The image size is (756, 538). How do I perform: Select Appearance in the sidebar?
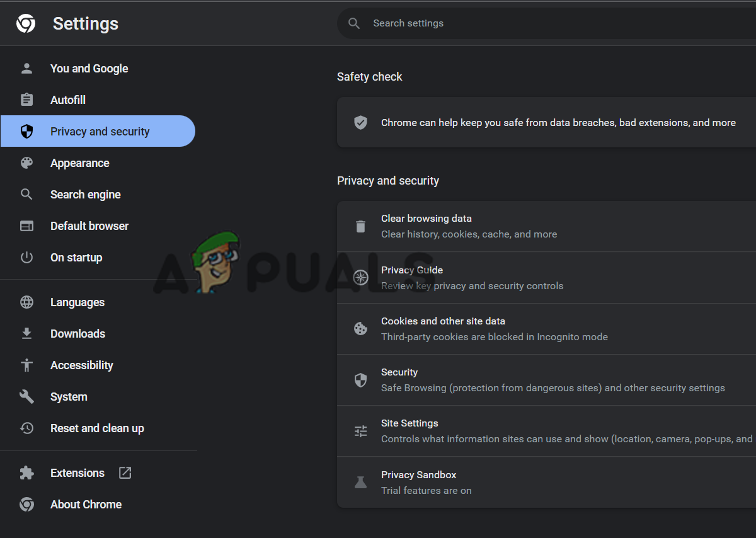[x=80, y=163]
